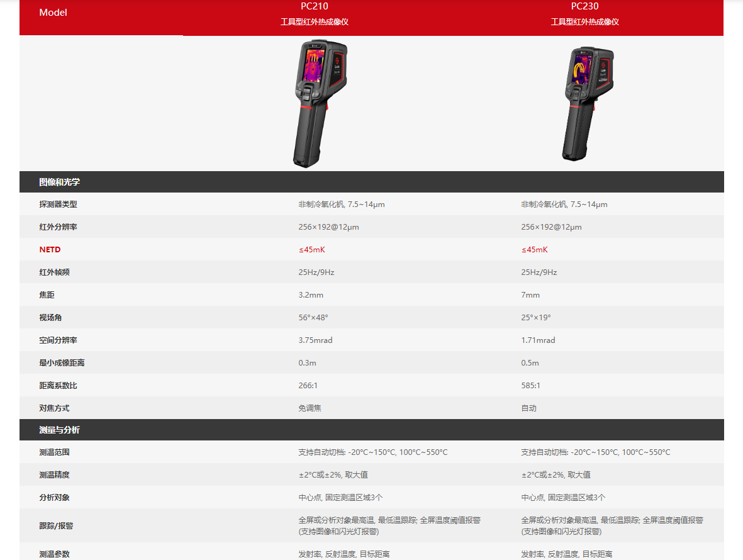Click the 3.2mm focal length value

pyautogui.click(x=311, y=295)
